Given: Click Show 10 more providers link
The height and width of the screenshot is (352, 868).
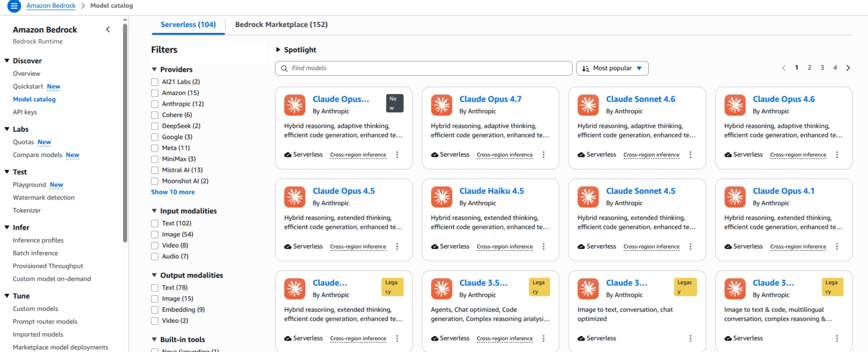Looking at the screenshot, I should point(173,192).
